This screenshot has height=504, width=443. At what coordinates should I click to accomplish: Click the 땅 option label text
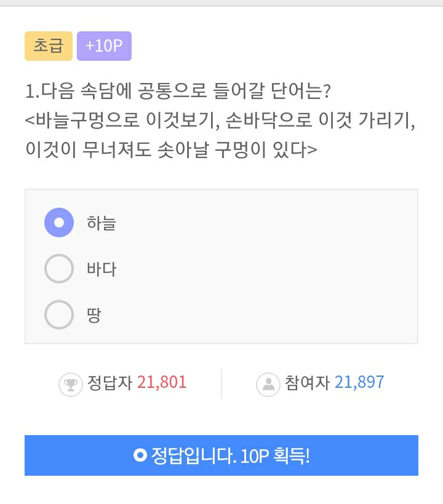point(94,316)
